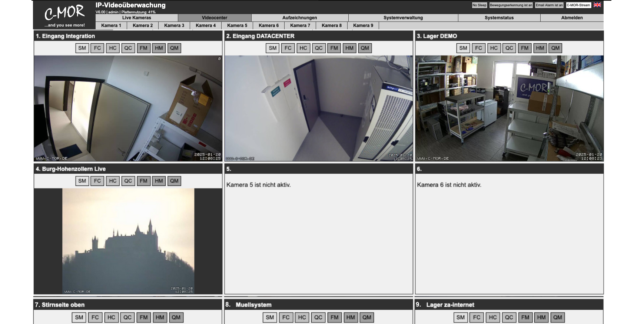This screenshot has height=324, width=644.
Task: Click the 'Kamera 5 ist nicht aktiv.' text
Action: tap(259, 185)
